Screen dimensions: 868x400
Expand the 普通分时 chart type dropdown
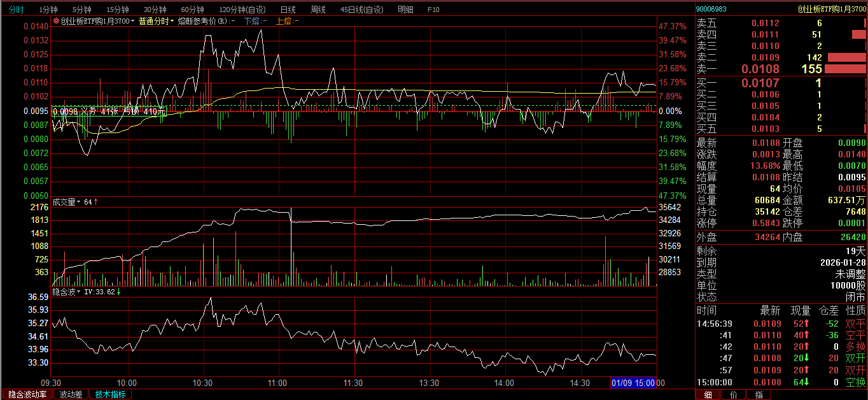[156, 21]
